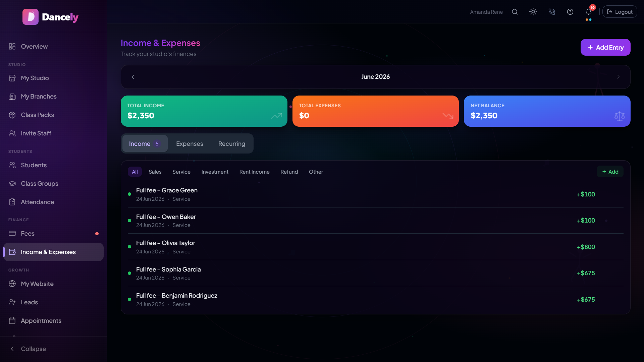This screenshot has height=362, width=644.
Task: Click the Students people icon
Action: pyautogui.click(x=12, y=165)
